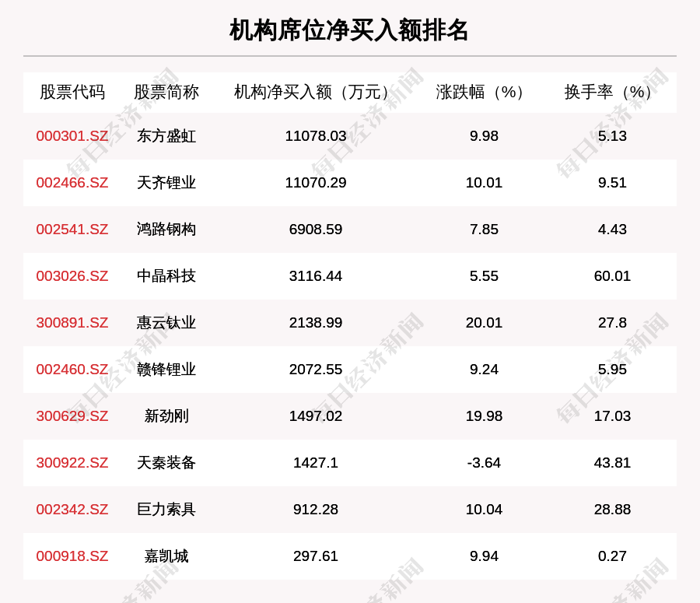The width and height of the screenshot is (700, 603).
Task: Click turnover rate 27.8
Action: 612,322
